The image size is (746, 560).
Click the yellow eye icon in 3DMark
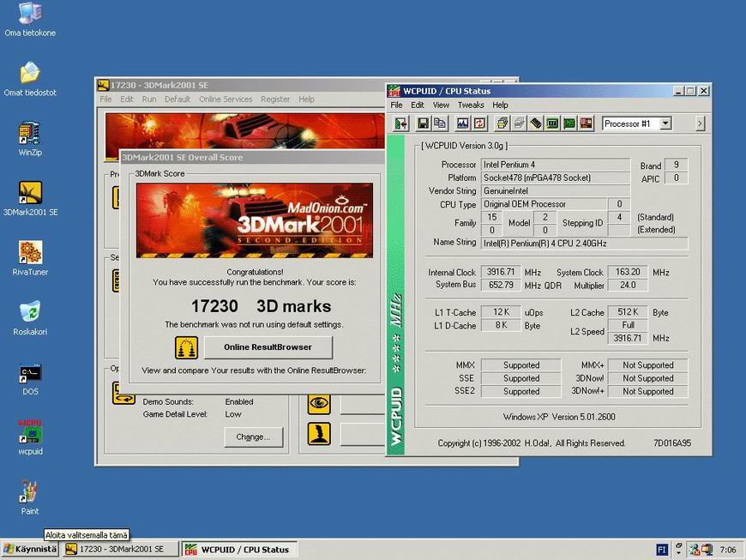tap(319, 404)
